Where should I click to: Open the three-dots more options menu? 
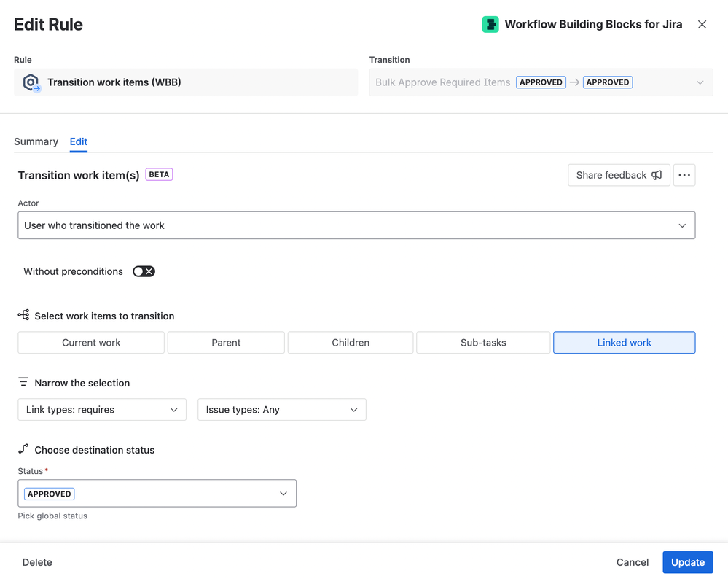684,175
